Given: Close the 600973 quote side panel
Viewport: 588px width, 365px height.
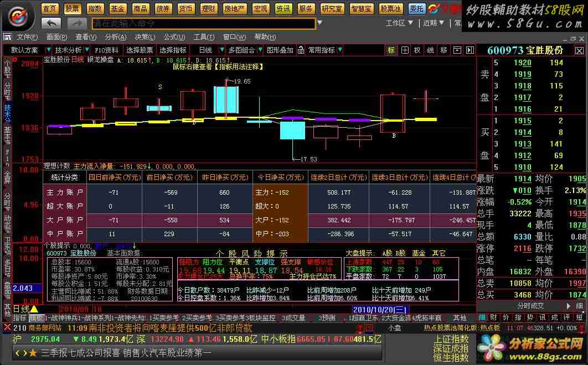Looking at the screenshot, I should (579, 50).
